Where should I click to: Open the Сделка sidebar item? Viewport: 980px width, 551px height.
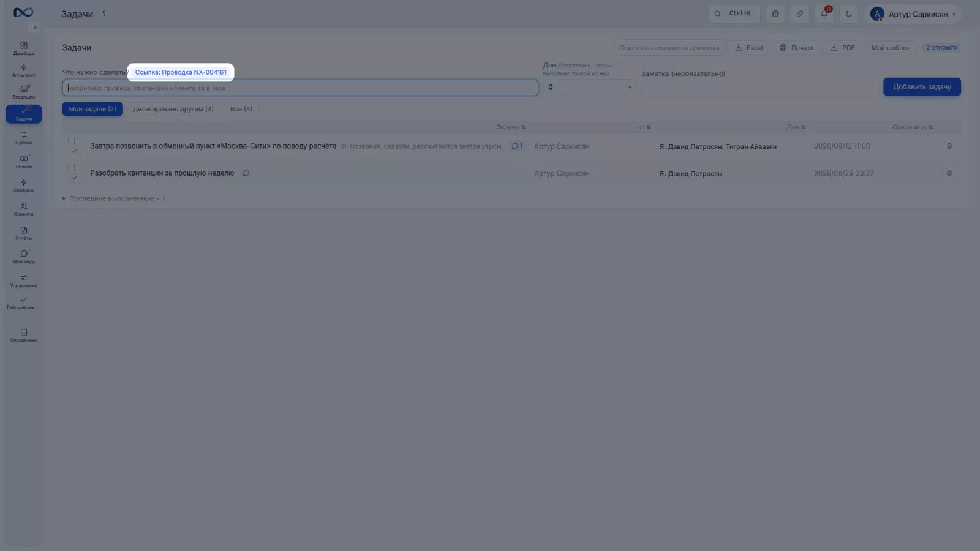pyautogui.click(x=23, y=138)
